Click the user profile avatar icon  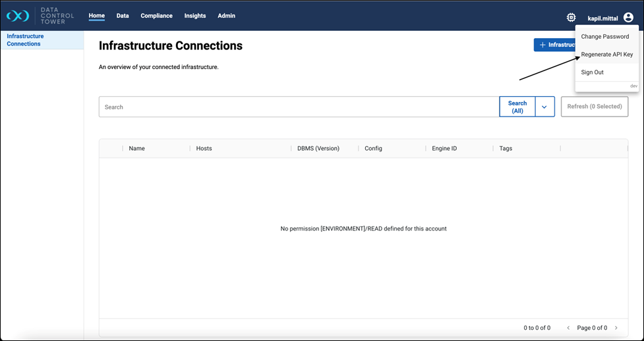[628, 18]
